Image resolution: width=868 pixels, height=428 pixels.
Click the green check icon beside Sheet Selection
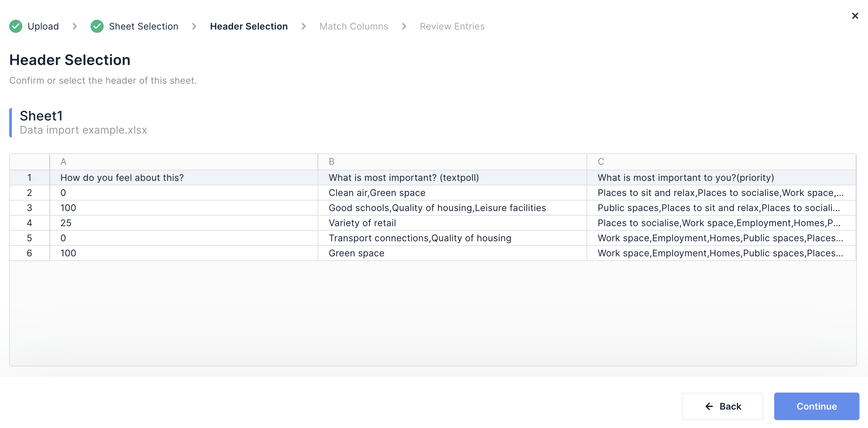97,26
